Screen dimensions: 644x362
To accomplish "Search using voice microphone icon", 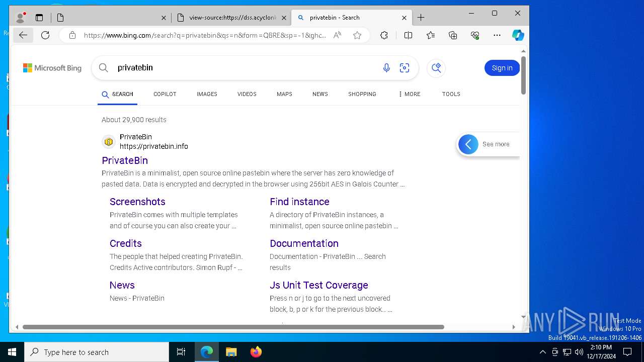I will tap(386, 68).
